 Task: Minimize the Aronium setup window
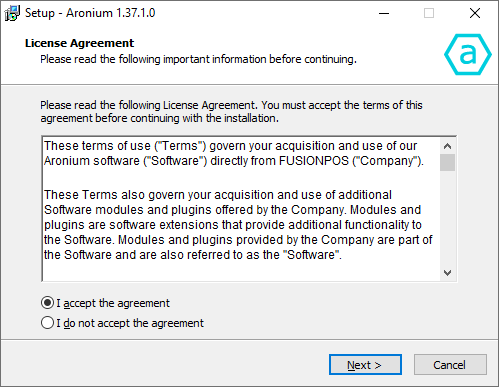pos(384,13)
